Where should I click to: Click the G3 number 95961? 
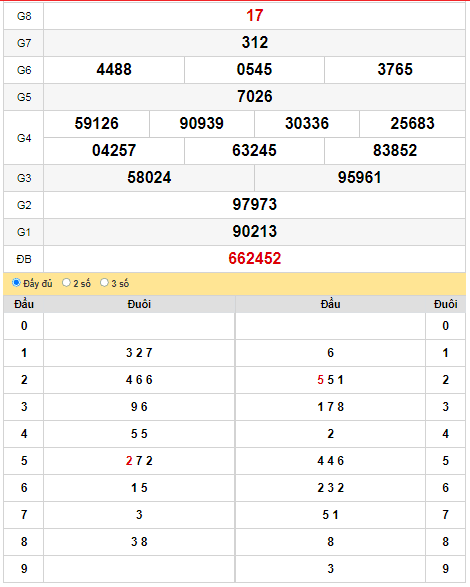[x=360, y=177]
